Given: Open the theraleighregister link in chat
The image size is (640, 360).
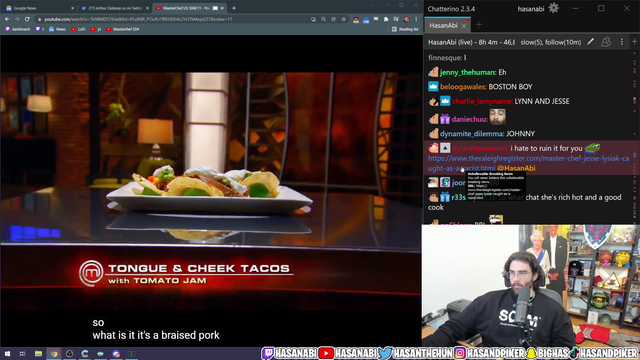Looking at the screenshot, I should 529,163.
